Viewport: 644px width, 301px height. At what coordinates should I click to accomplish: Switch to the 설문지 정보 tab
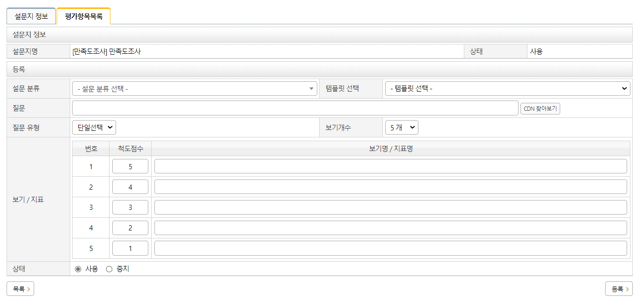pos(31,16)
